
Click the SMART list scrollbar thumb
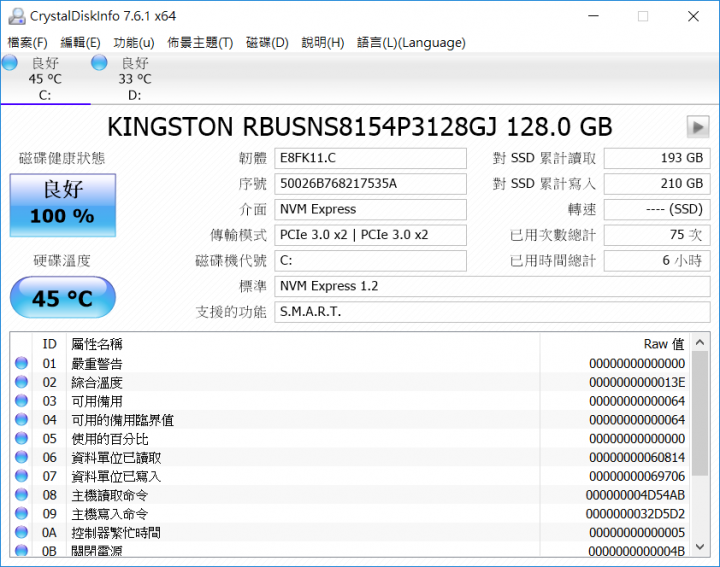click(x=700, y=413)
